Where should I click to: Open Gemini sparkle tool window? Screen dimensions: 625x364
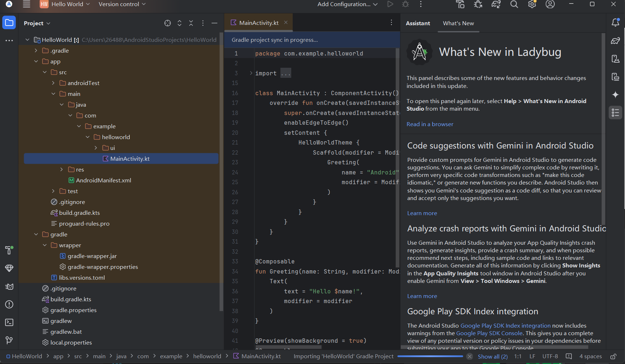[x=616, y=94]
